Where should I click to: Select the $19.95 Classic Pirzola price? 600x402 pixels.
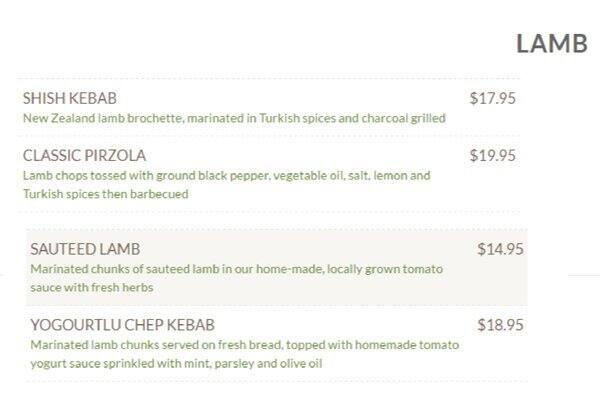pyautogui.click(x=492, y=155)
